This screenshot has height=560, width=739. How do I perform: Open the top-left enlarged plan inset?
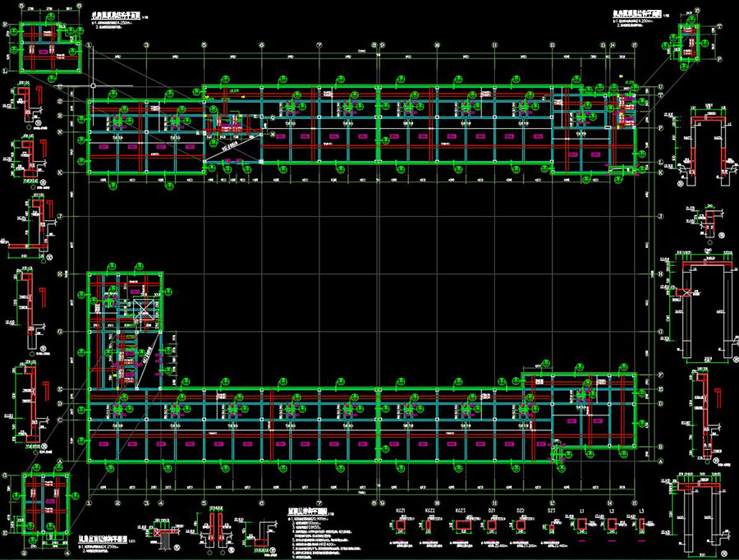click(48, 48)
